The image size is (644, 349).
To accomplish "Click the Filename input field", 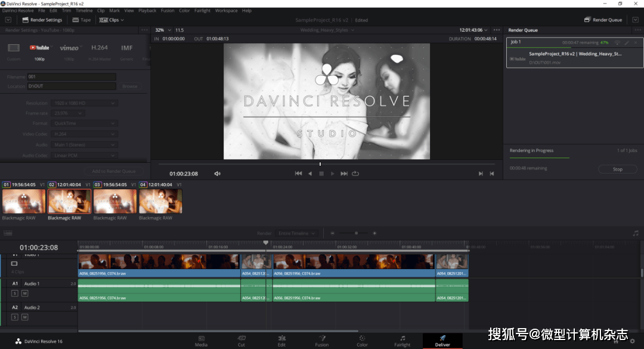I will tap(72, 77).
